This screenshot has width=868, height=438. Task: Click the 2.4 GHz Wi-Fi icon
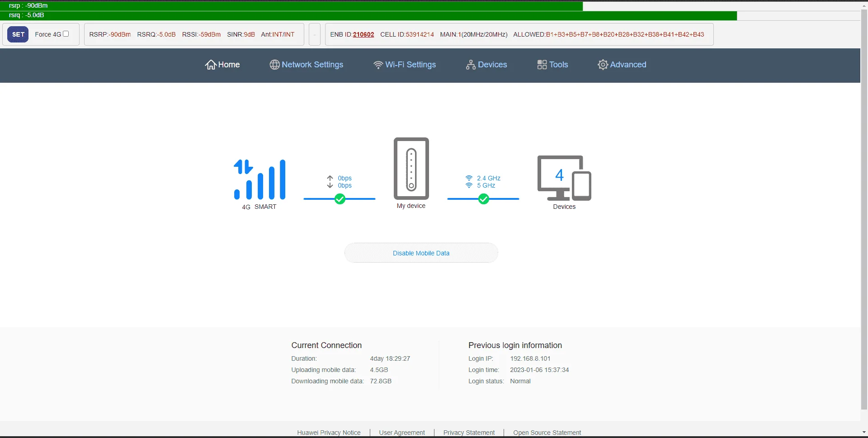(469, 178)
